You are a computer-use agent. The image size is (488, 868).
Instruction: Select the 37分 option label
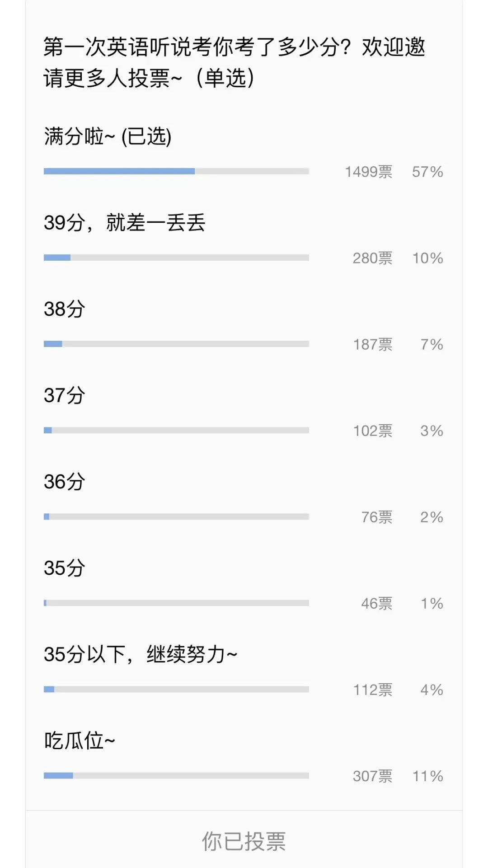click(x=65, y=395)
